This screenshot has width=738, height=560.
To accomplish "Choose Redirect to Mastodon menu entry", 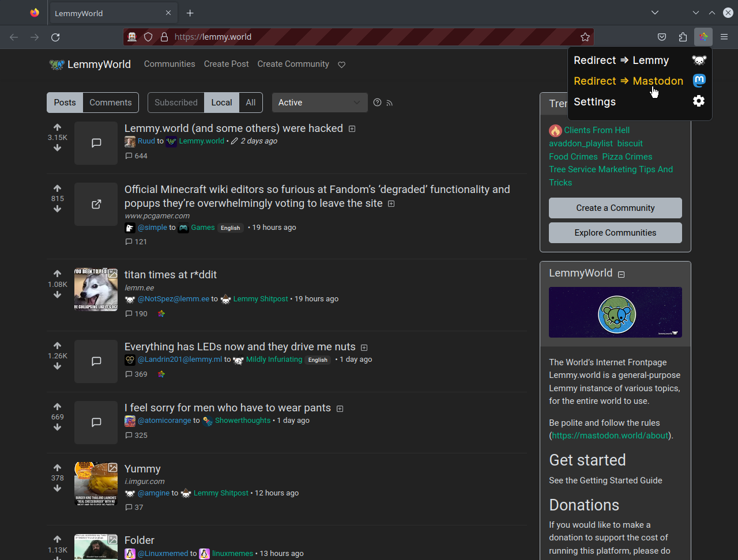I will 628,81.
